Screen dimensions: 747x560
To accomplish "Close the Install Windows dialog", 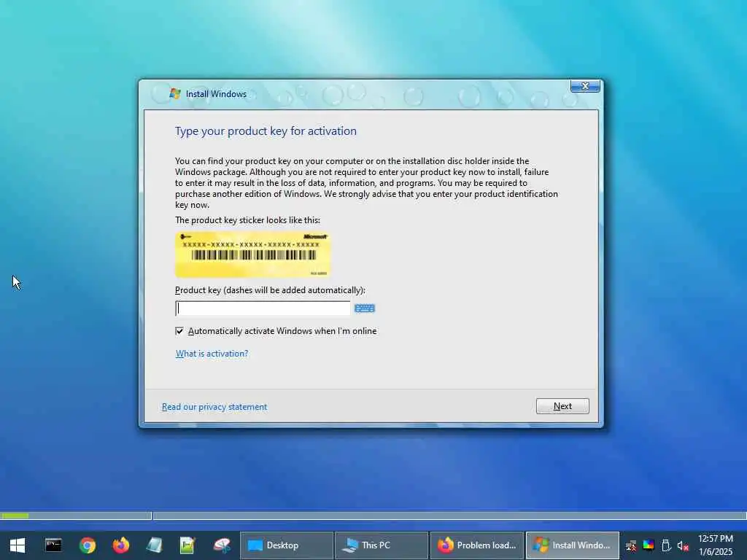I will coord(585,86).
